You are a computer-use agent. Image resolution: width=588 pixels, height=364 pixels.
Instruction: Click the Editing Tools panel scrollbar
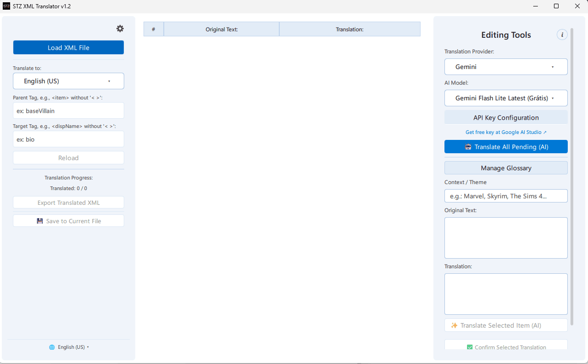(x=572, y=177)
